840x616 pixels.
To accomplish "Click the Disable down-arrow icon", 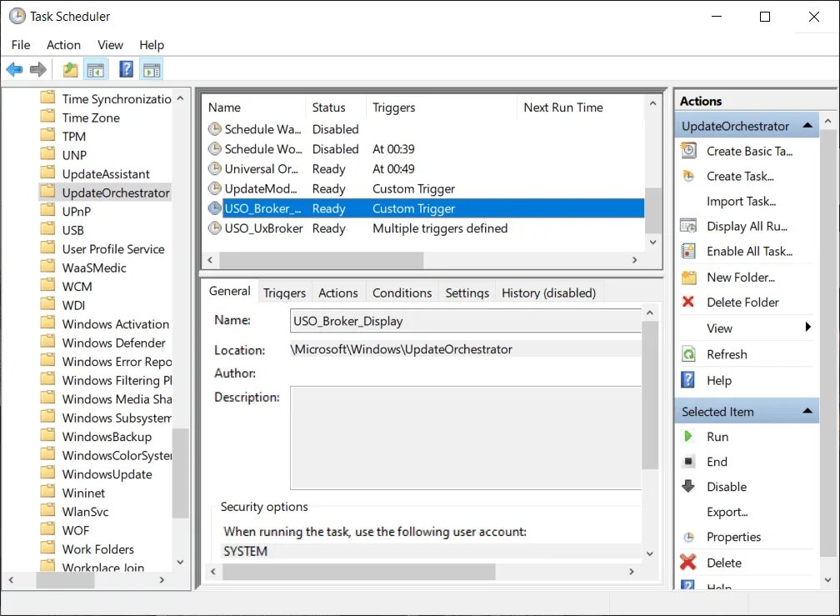I will (688, 486).
